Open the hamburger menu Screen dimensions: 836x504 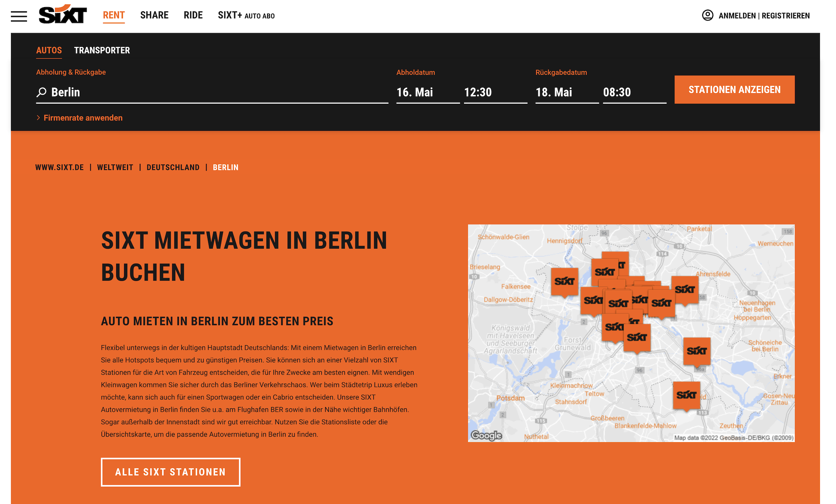pyautogui.click(x=19, y=16)
